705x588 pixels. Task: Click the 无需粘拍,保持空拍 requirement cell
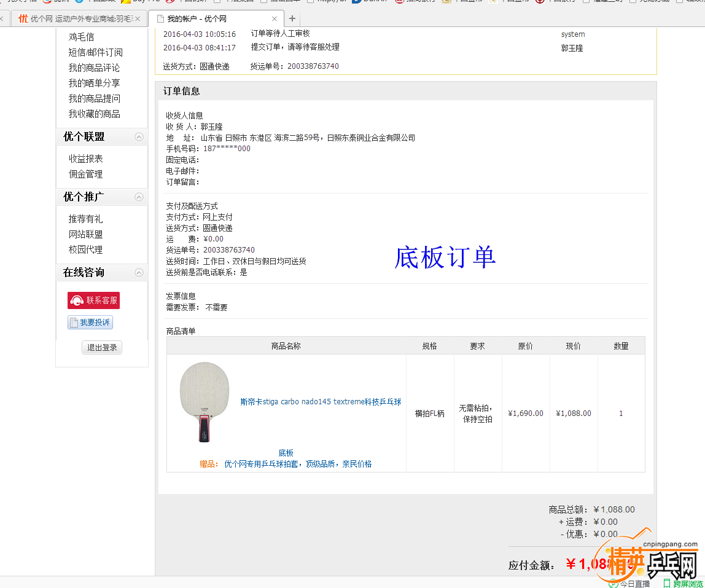pyautogui.click(x=478, y=413)
